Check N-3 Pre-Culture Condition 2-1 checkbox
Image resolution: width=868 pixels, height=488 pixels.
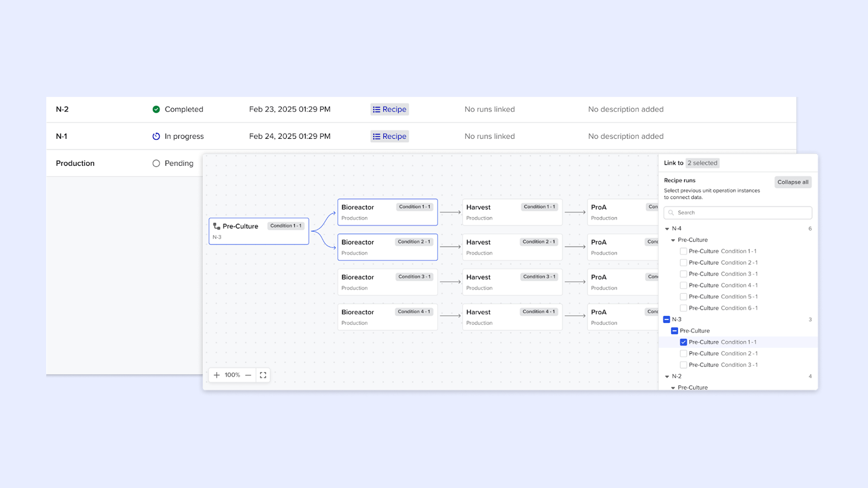tap(683, 354)
